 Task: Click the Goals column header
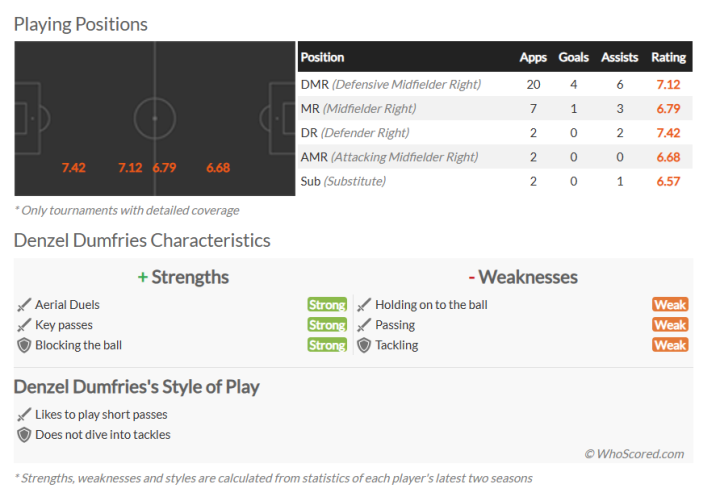point(573,57)
